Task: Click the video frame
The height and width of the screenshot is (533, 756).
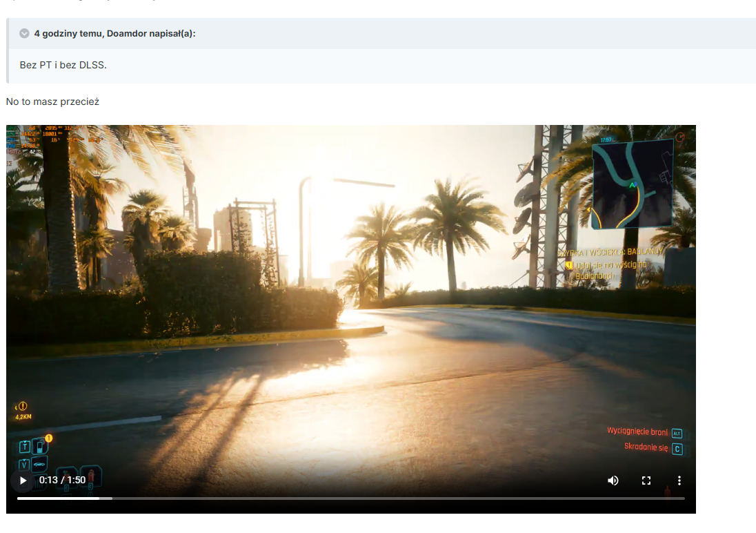Action: point(351,319)
